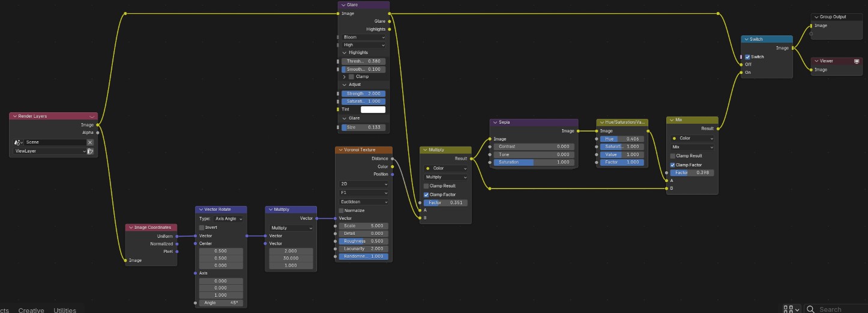Enable Clamp Result in color Multiply node
Image resolution: width=868 pixels, height=313 pixels.
point(426,186)
